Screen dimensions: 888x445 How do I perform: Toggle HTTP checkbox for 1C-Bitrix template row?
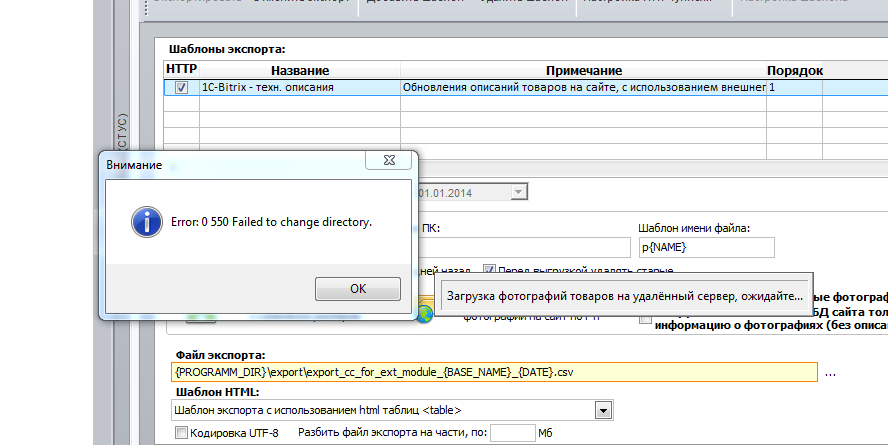[181, 88]
